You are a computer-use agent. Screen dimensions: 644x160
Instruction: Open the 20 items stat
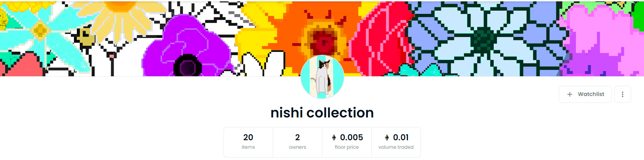point(248,142)
